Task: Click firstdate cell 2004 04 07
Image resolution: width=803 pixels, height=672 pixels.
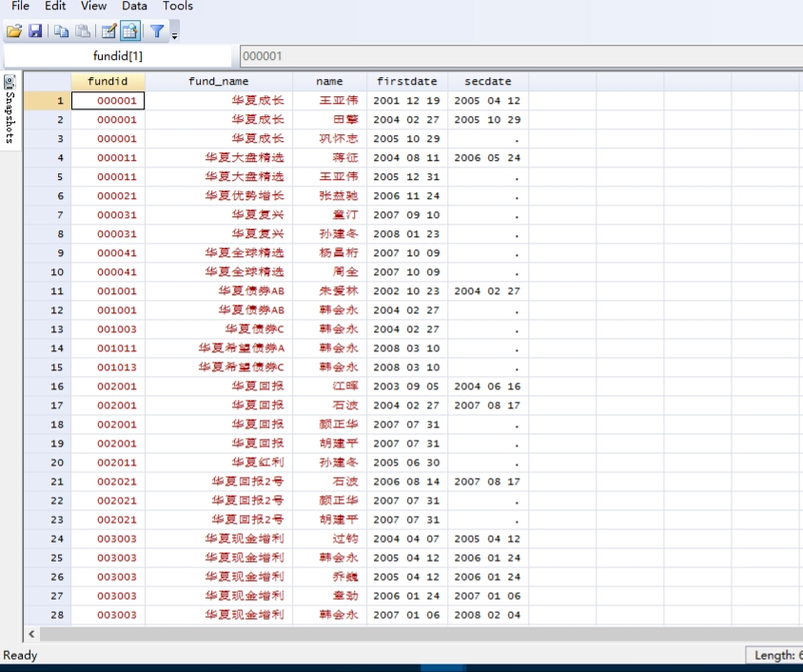Action: click(407, 539)
